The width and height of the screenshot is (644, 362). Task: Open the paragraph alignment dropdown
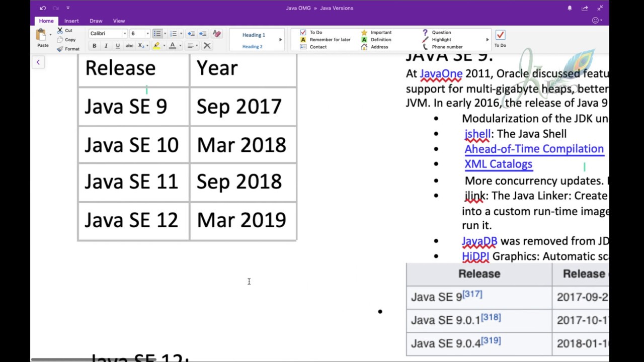click(192, 46)
